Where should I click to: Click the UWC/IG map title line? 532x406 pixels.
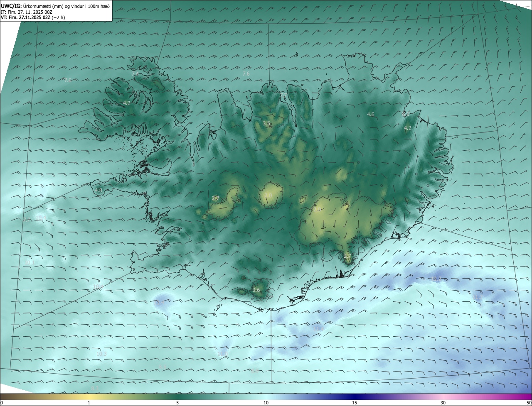pos(56,5)
